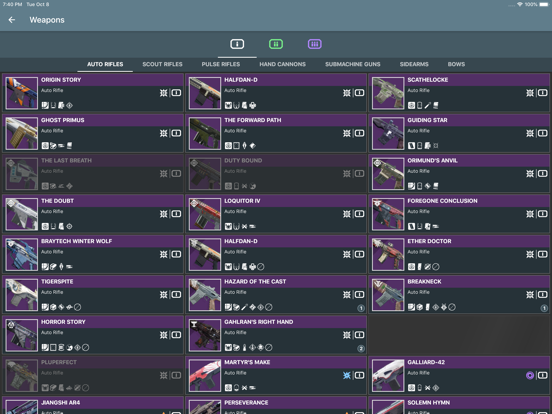
Task: Select The Last Breath weapon name
Action: click(x=66, y=161)
